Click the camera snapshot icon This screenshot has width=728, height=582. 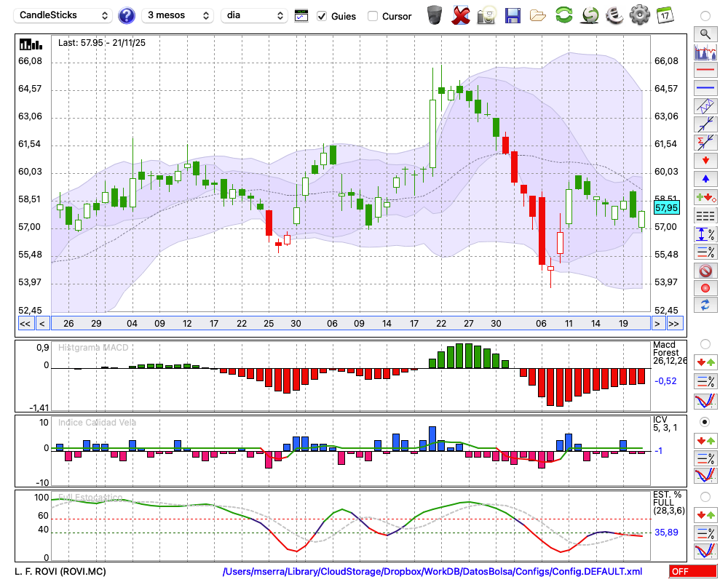pos(486,15)
